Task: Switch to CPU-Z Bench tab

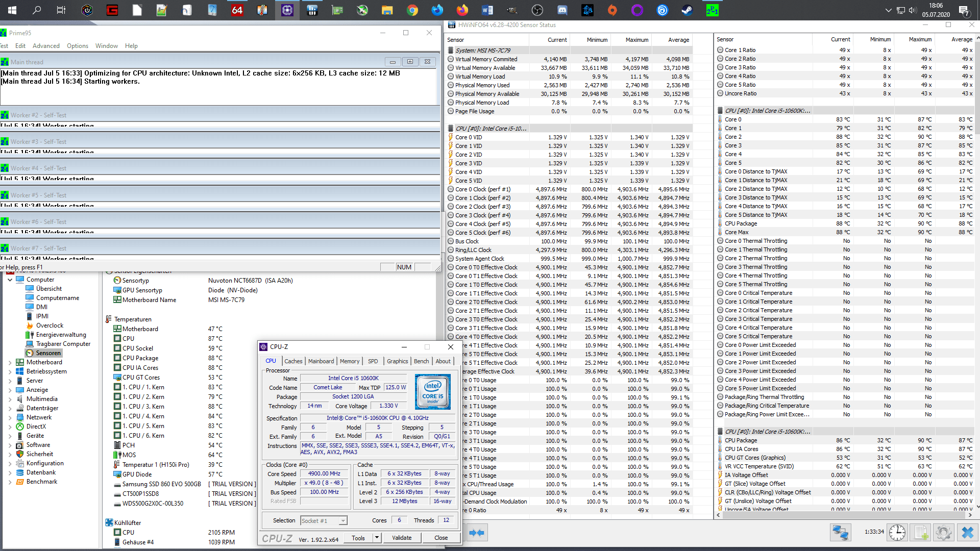Action: (421, 361)
